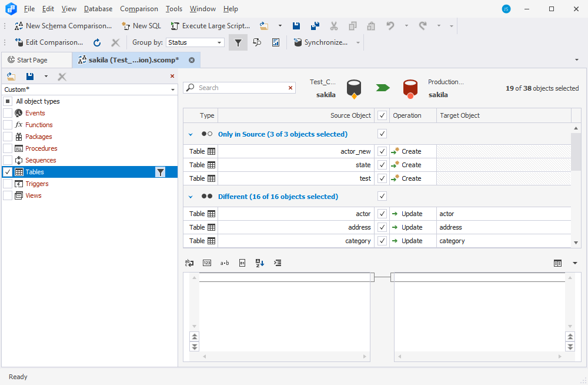Viewport: 588px width, 385px height.
Task: Click the funnel icon on the Tables row
Action: click(160, 172)
